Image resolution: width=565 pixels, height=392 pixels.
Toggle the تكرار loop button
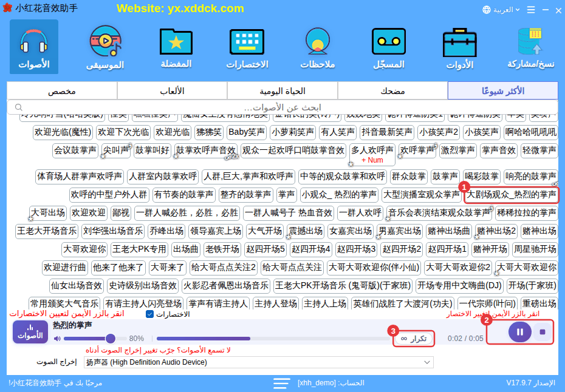414,339
